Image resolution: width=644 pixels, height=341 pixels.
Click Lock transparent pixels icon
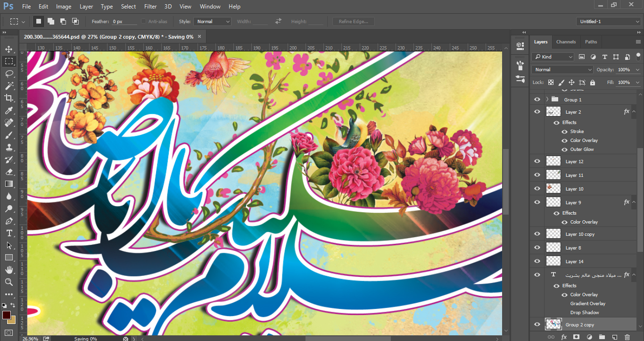click(551, 83)
